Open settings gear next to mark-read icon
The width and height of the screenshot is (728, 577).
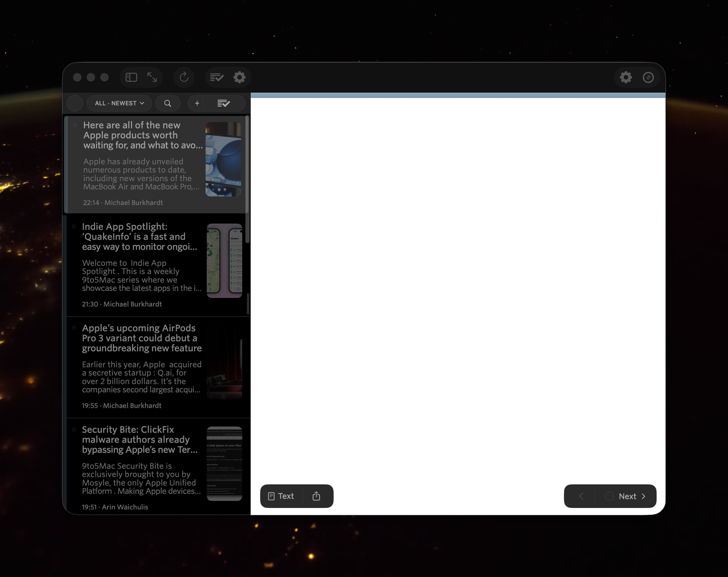(239, 77)
